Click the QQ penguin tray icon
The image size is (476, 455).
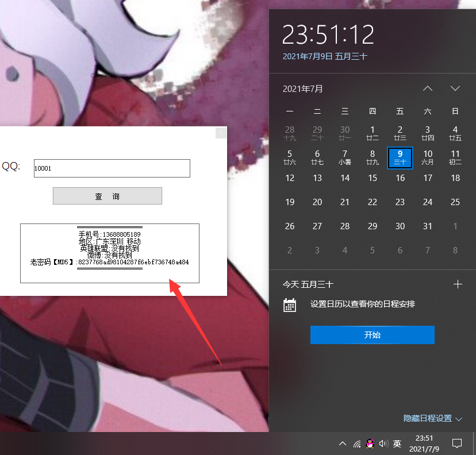(370, 444)
